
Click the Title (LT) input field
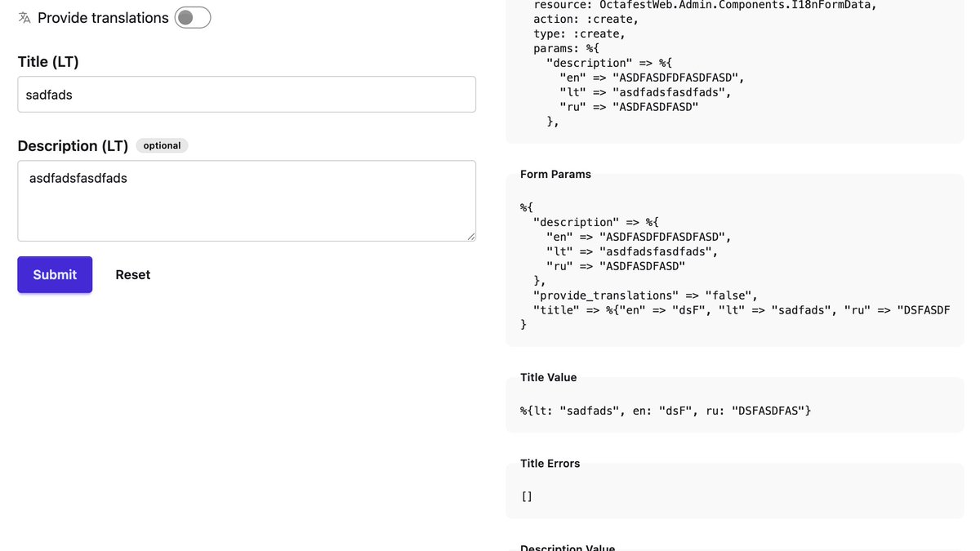[x=247, y=95]
